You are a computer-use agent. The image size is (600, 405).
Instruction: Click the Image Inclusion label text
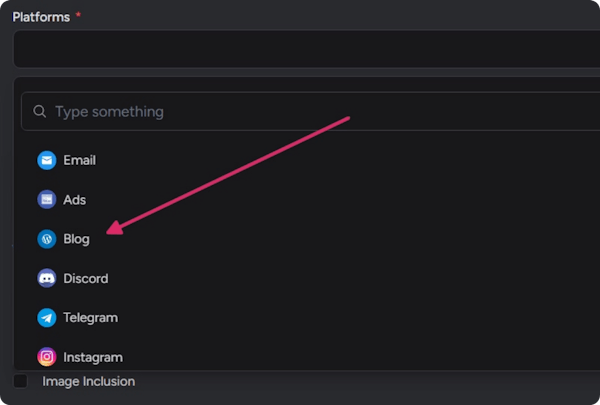pos(88,381)
